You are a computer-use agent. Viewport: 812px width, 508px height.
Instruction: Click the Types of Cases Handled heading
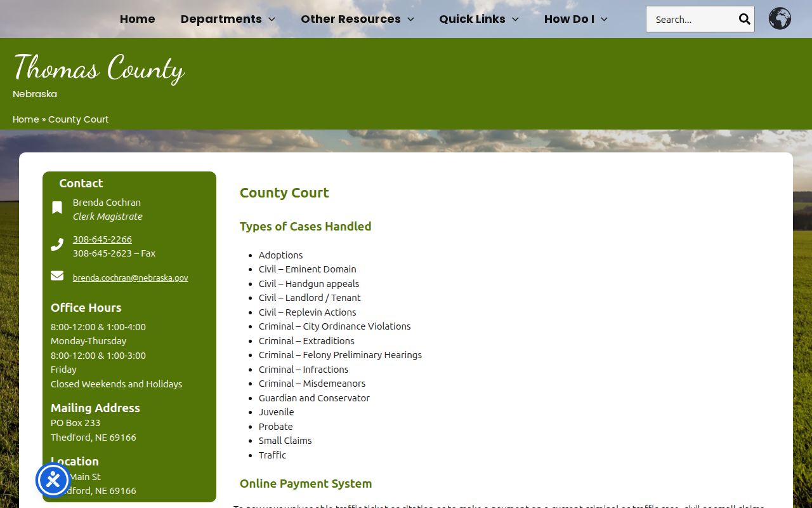pos(305,227)
